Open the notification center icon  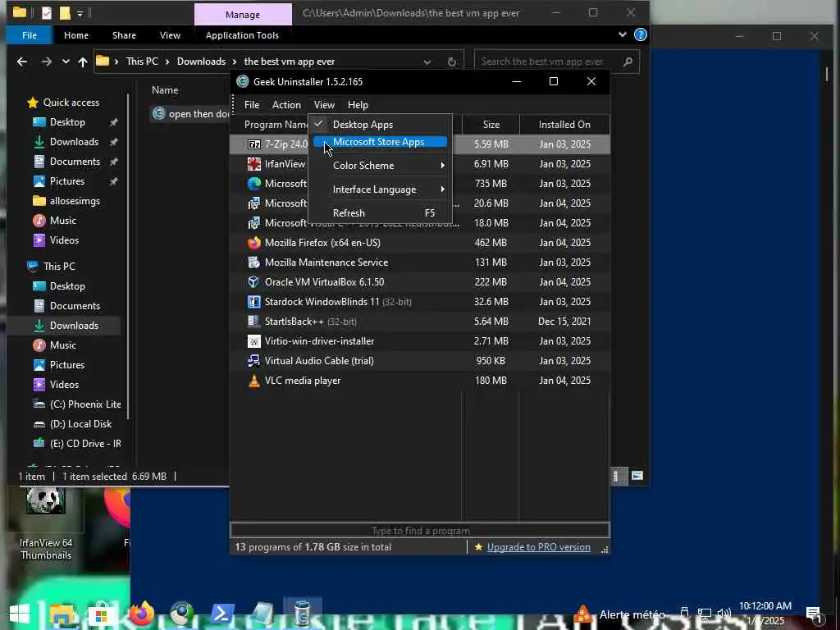pyautogui.click(x=814, y=614)
